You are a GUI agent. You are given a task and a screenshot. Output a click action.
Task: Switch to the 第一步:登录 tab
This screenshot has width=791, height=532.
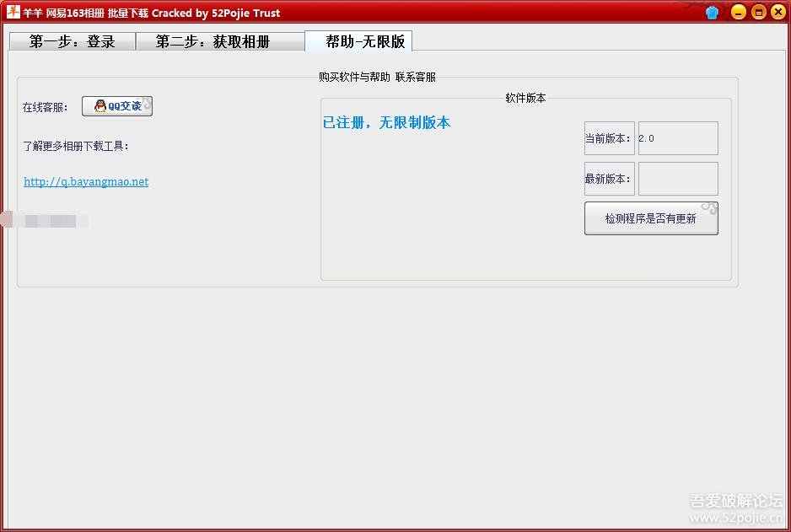73,41
